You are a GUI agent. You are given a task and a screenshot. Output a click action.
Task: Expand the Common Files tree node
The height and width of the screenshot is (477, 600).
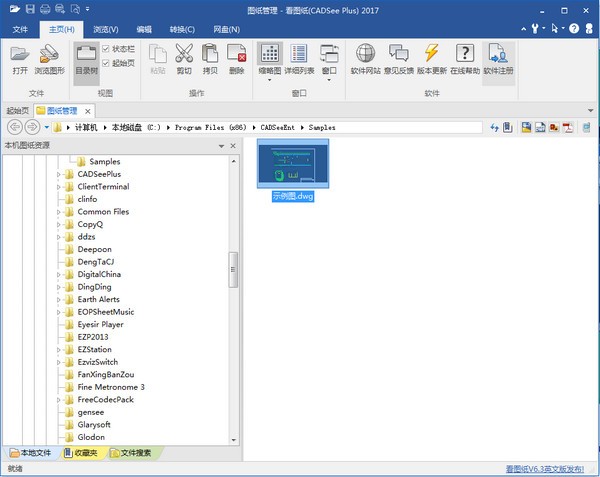[x=59, y=212]
